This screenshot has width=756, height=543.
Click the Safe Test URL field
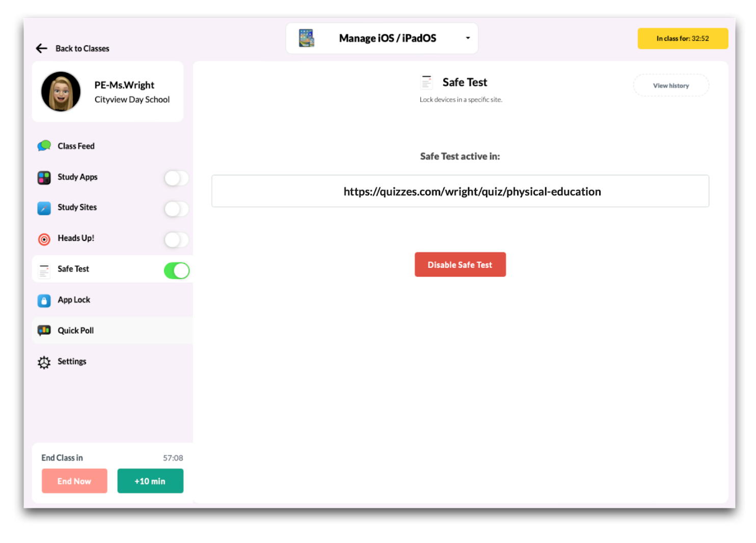(460, 192)
